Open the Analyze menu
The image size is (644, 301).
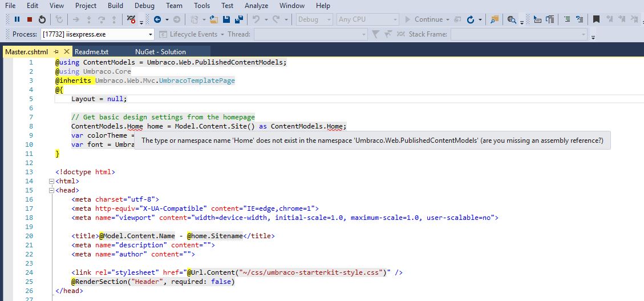click(256, 6)
